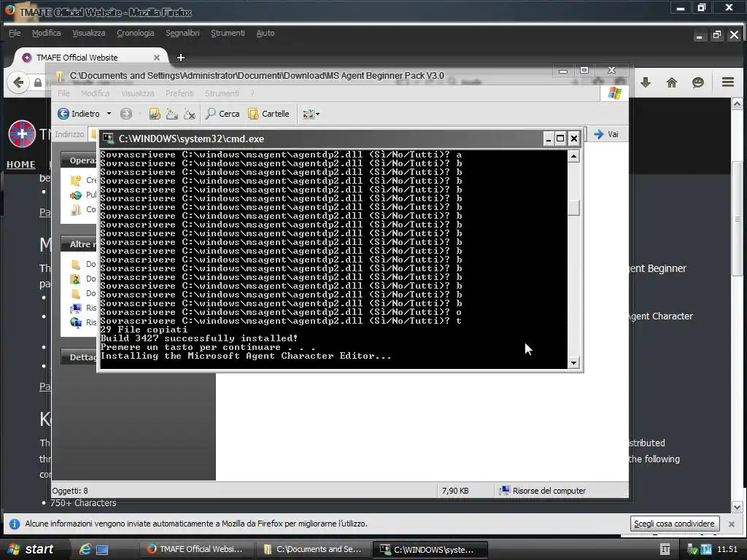Click the Windows flag logo in Explorer
The width and height of the screenshot is (747, 560).
click(614, 93)
